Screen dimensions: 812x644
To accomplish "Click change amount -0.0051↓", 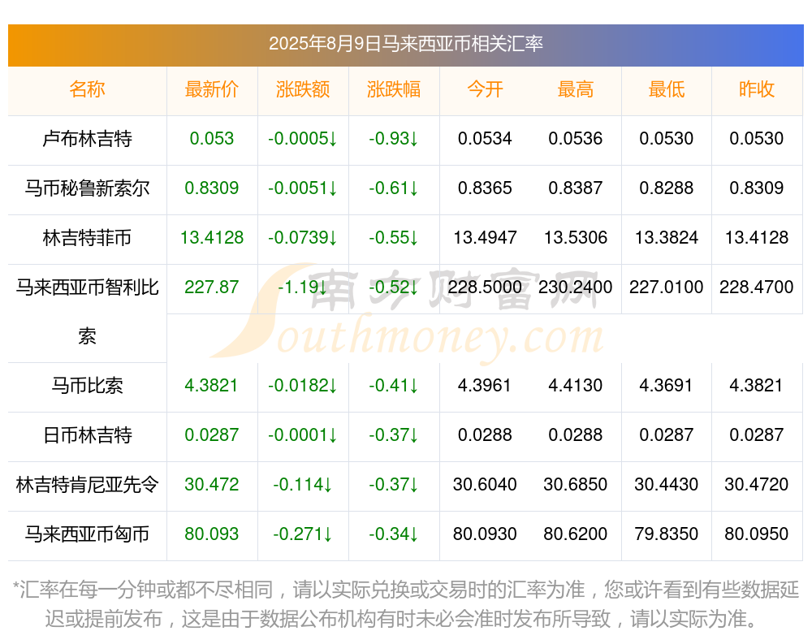I will coord(302,188).
